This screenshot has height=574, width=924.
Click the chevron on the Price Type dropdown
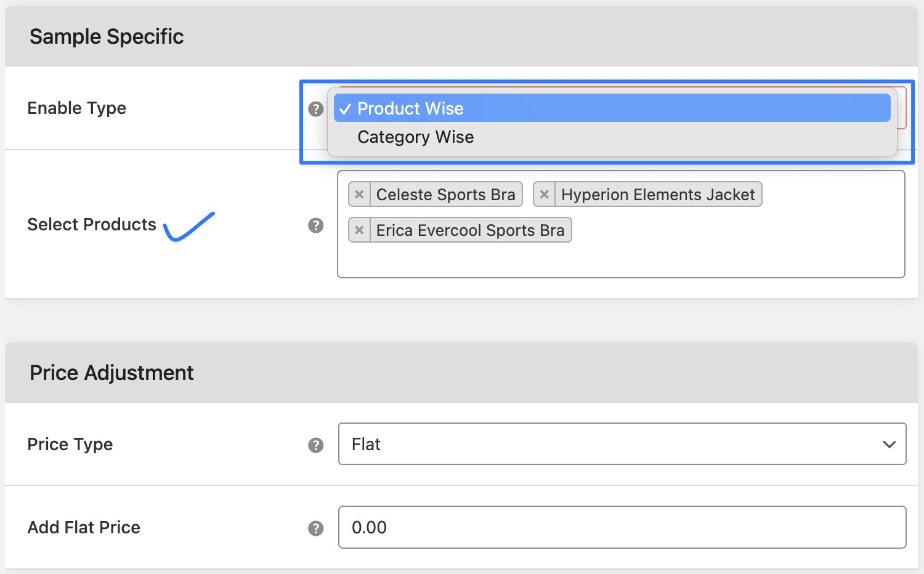888,444
